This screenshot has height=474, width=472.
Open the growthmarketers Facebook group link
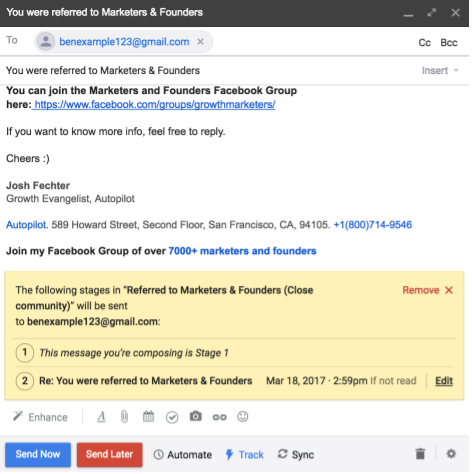[x=155, y=105]
